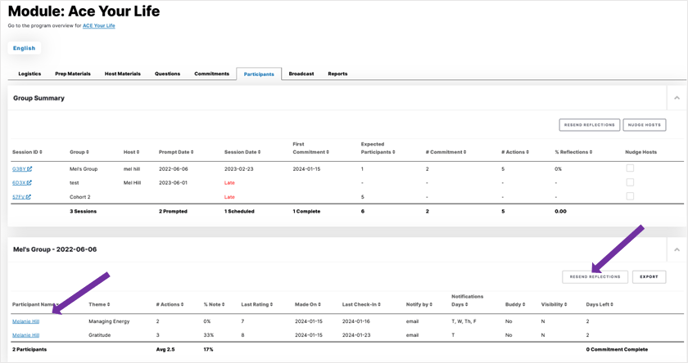
Task: Sort participants by Made On column
Action: point(319,305)
